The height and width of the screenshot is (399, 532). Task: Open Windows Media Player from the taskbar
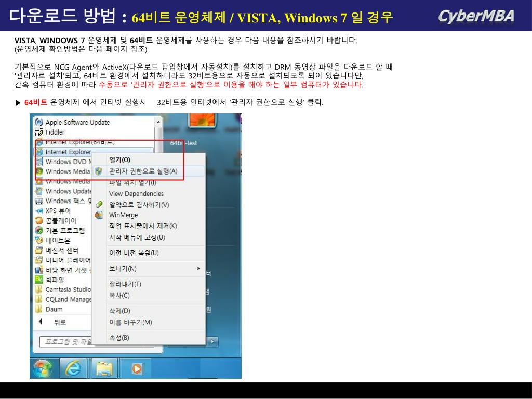pos(137,368)
